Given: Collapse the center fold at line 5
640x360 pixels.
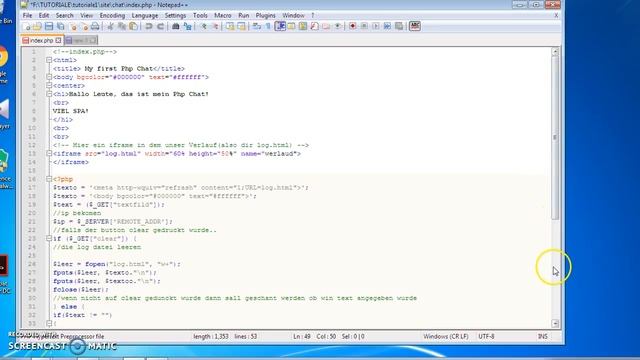Looking at the screenshot, I should [49, 86].
